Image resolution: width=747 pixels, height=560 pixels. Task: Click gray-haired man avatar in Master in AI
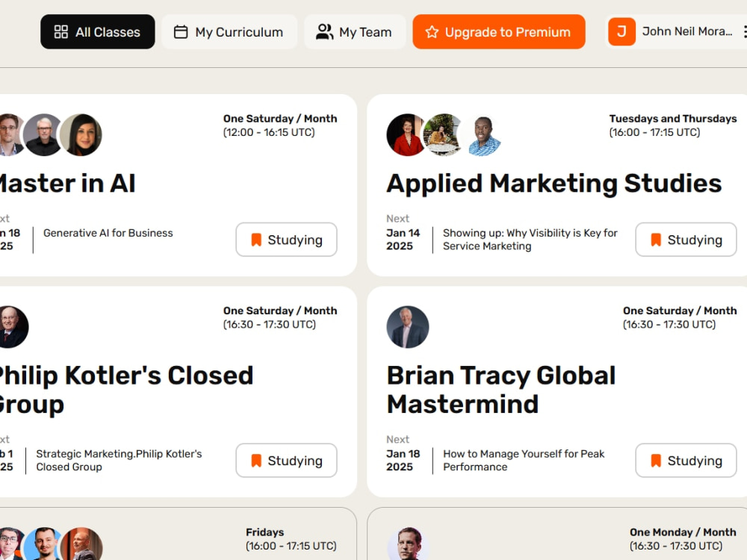(44, 134)
